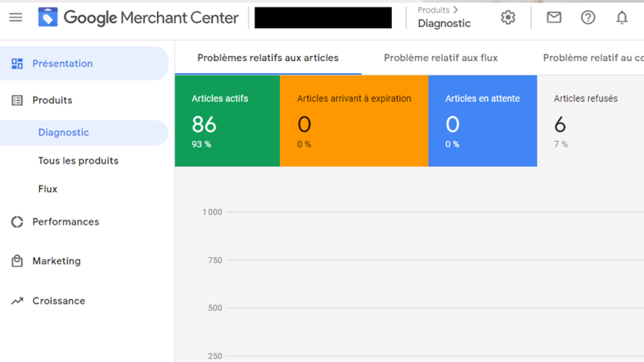Viewport: 644px width, 362px height.
Task: Open the notifications bell icon
Action: click(622, 17)
